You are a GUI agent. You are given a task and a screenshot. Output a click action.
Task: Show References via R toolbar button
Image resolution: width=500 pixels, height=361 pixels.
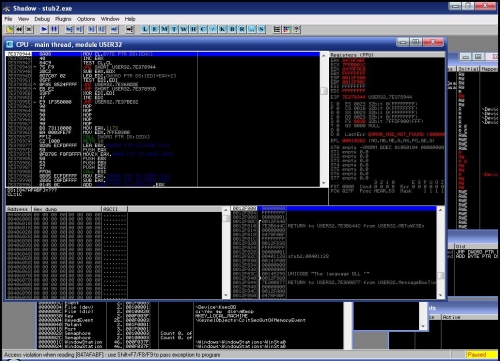click(x=242, y=29)
